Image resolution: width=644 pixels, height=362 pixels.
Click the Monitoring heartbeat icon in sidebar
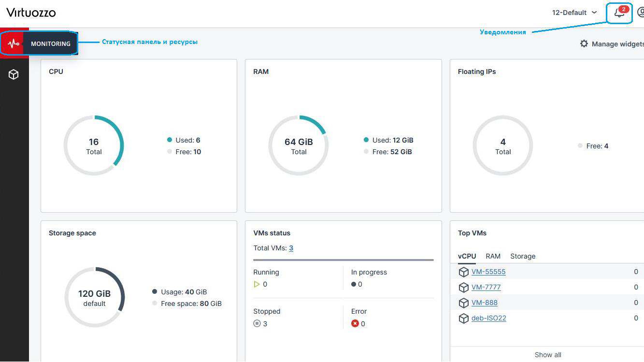coord(13,43)
